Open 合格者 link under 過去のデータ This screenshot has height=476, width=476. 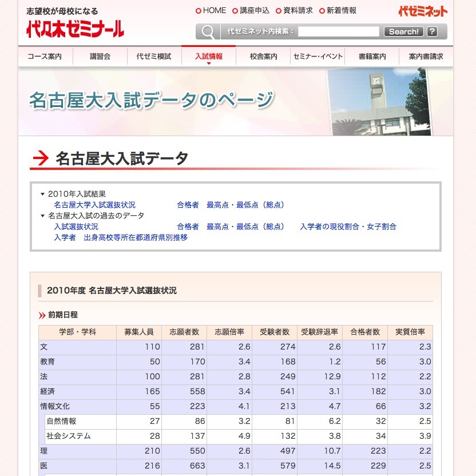[x=188, y=227]
